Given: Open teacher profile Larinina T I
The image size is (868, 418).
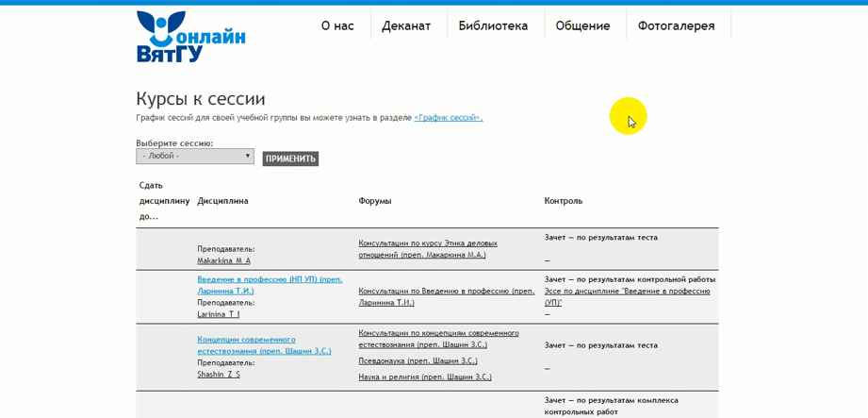Looking at the screenshot, I should [x=218, y=314].
